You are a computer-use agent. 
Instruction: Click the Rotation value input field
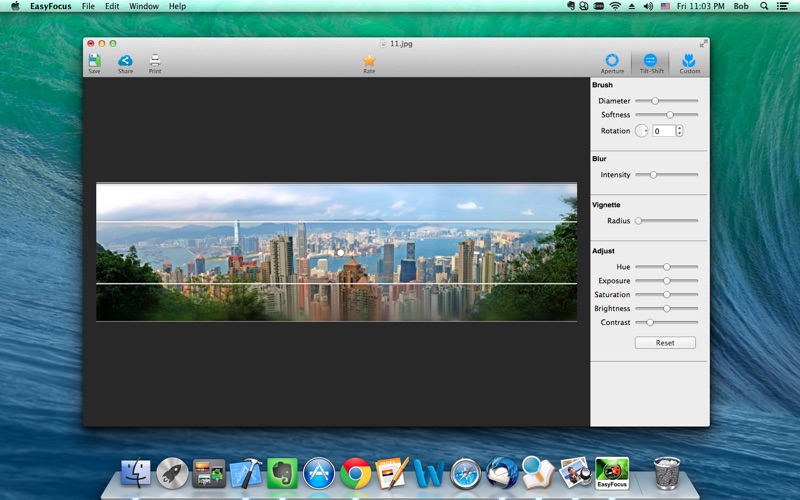pyautogui.click(x=663, y=131)
